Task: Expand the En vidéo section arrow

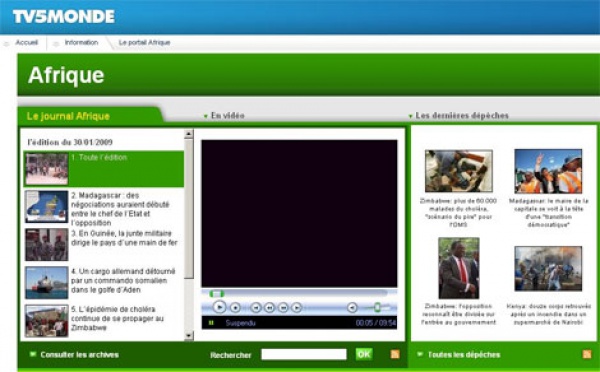Action: tap(205, 116)
